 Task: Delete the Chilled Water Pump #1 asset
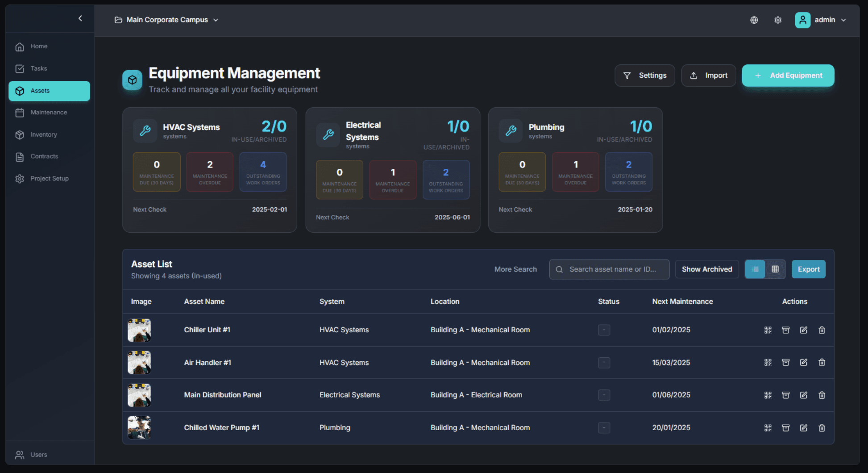[x=822, y=427]
